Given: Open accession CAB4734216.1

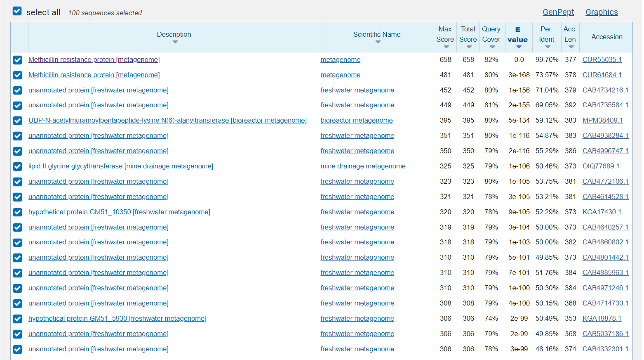Looking at the screenshot, I should click(x=606, y=90).
